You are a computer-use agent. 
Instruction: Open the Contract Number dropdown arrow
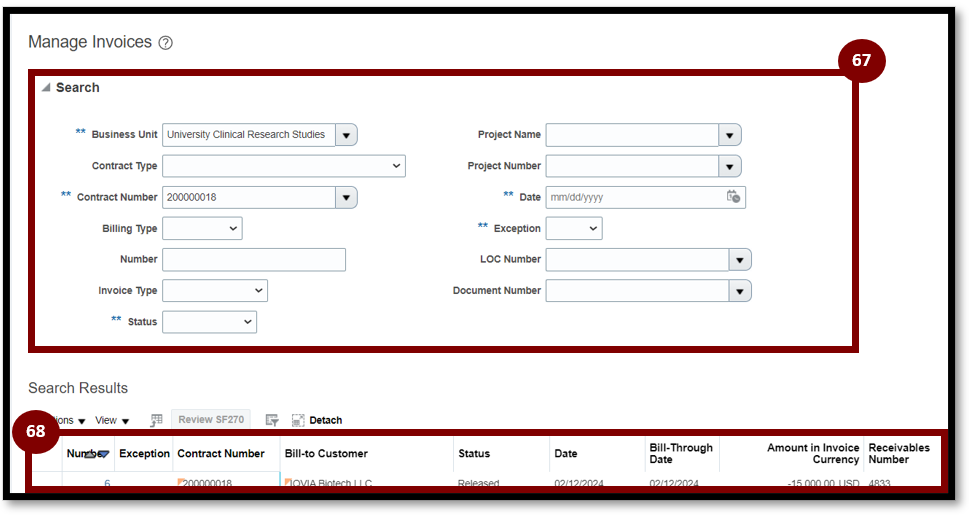pos(347,197)
